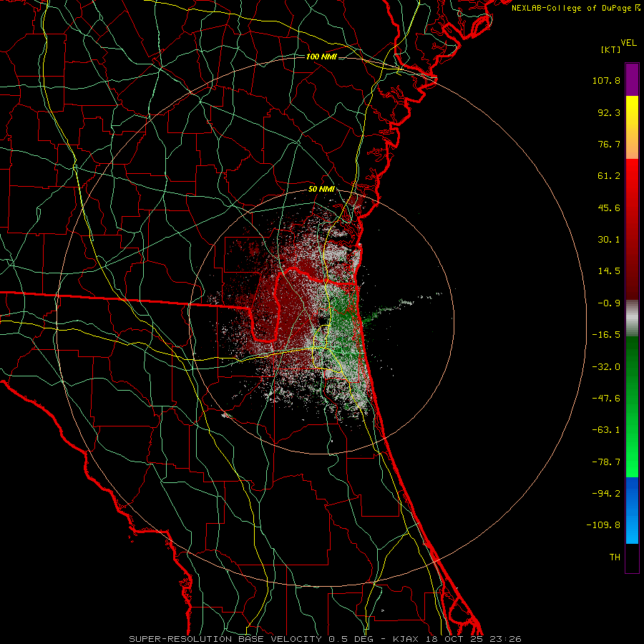Click the 92.3 velocity scale value
This screenshot has height=644, width=644.
click(x=609, y=112)
